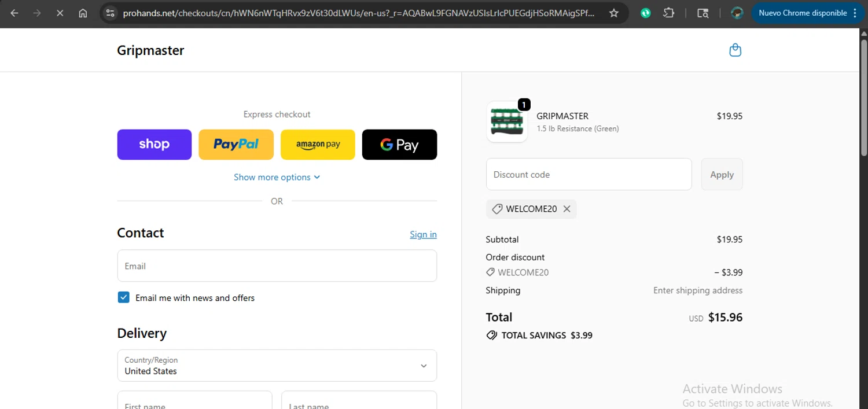Pay with PayPal button

[x=236, y=145]
